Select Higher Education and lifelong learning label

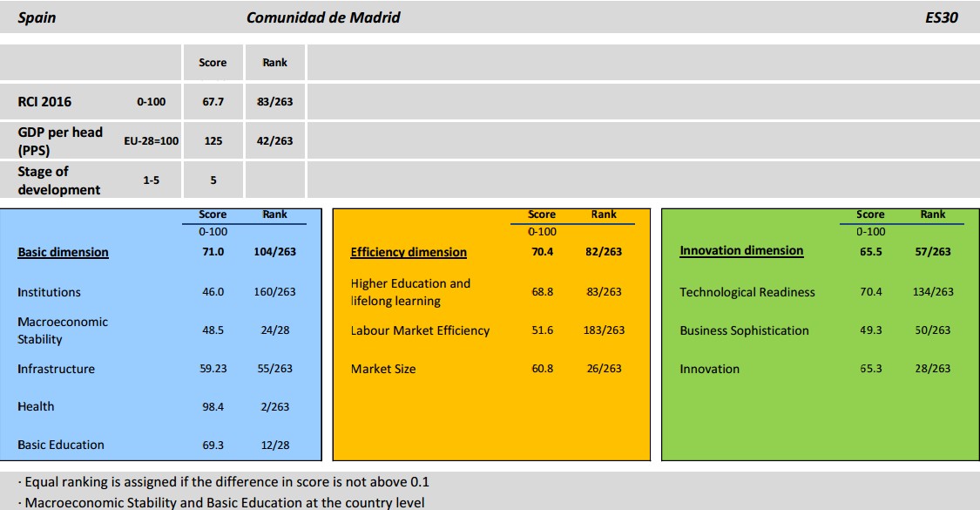410,292
